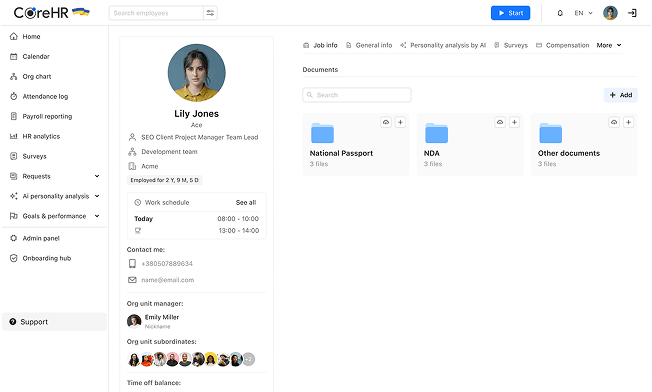Image resolution: width=652 pixels, height=392 pixels.
Task: Focus the Search employees field
Action: click(156, 13)
